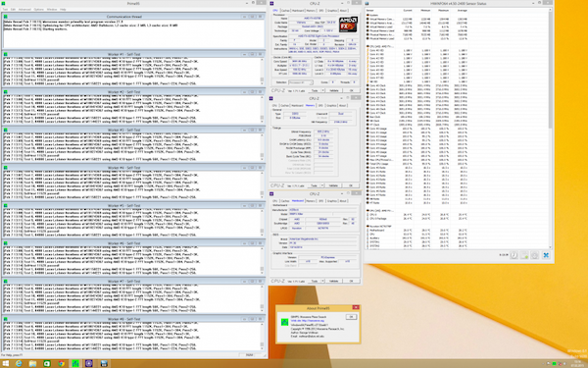Click OK in CPU-Z CPU window
This screenshot has height=368, width=588.
point(351,90)
